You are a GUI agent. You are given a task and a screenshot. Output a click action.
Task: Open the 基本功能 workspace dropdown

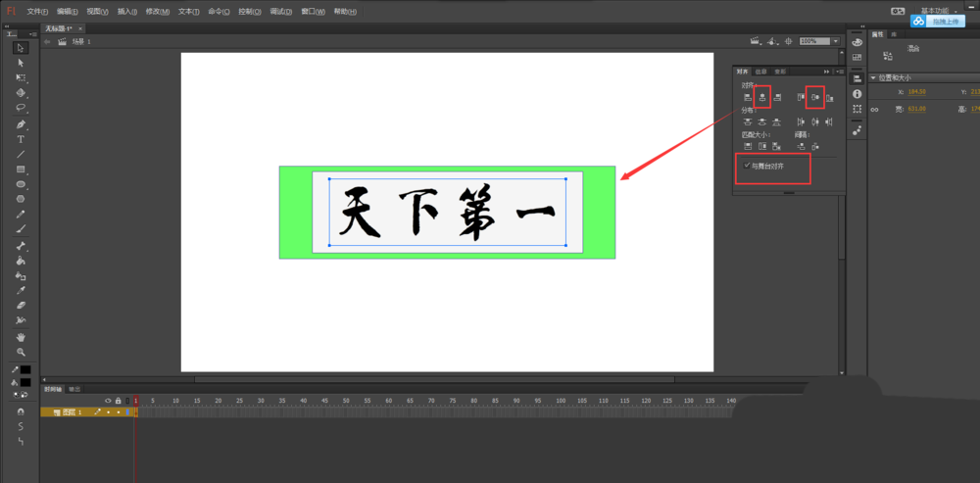[x=938, y=11]
